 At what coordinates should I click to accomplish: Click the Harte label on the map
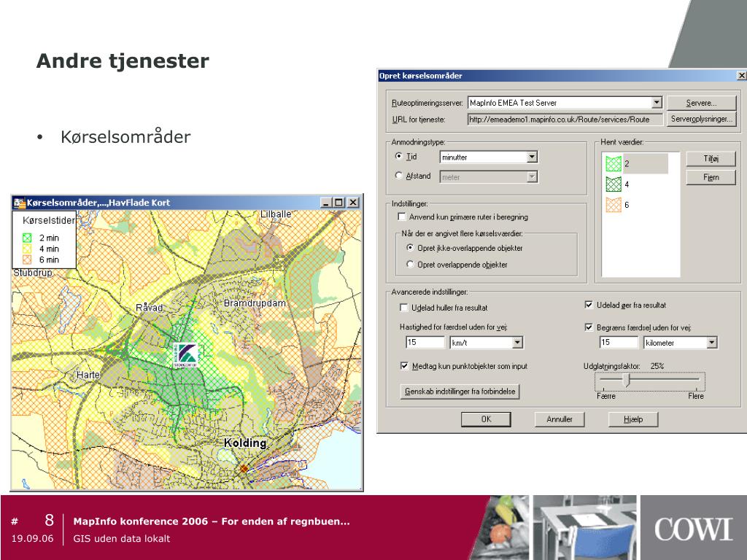coord(88,375)
